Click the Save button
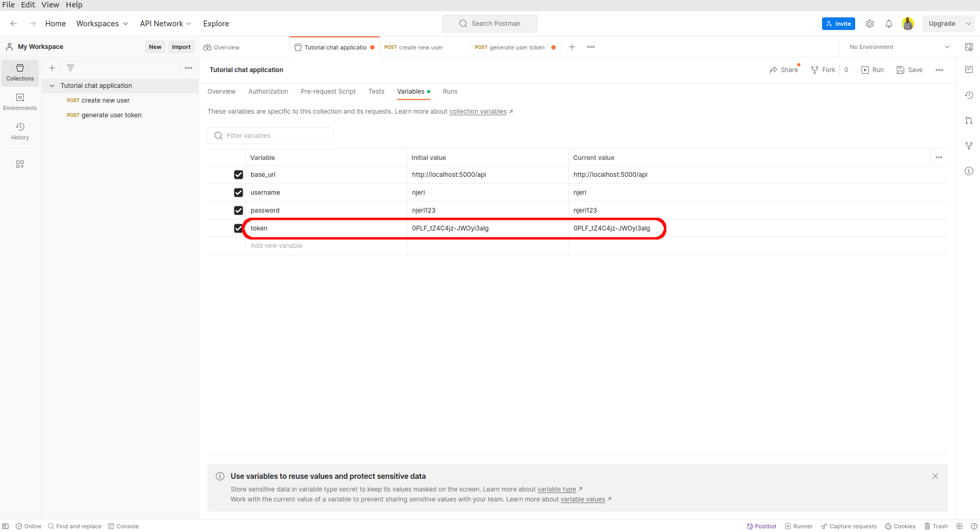This screenshot has height=532, width=980. tap(909, 70)
